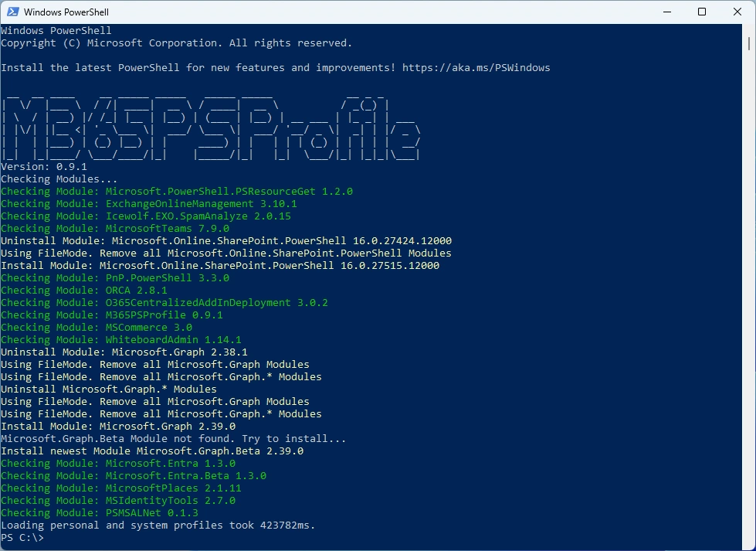The height and width of the screenshot is (551, 756).
Task: Click the PSMSALNet 0.1.3 line
Action: point(100,513)
